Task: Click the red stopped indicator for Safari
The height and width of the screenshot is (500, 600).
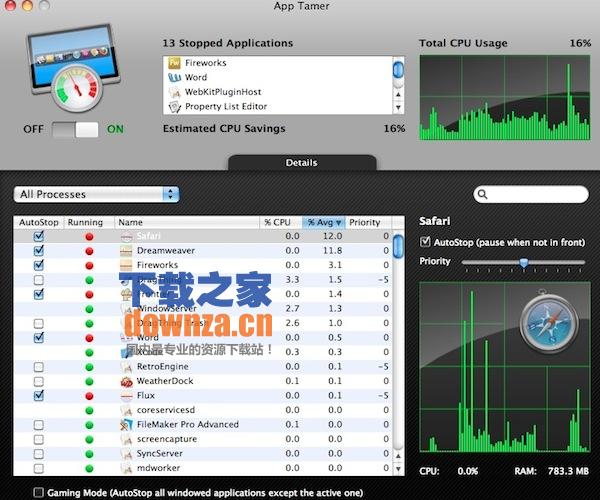Action: pyautogui.click(x=89, y=237)
